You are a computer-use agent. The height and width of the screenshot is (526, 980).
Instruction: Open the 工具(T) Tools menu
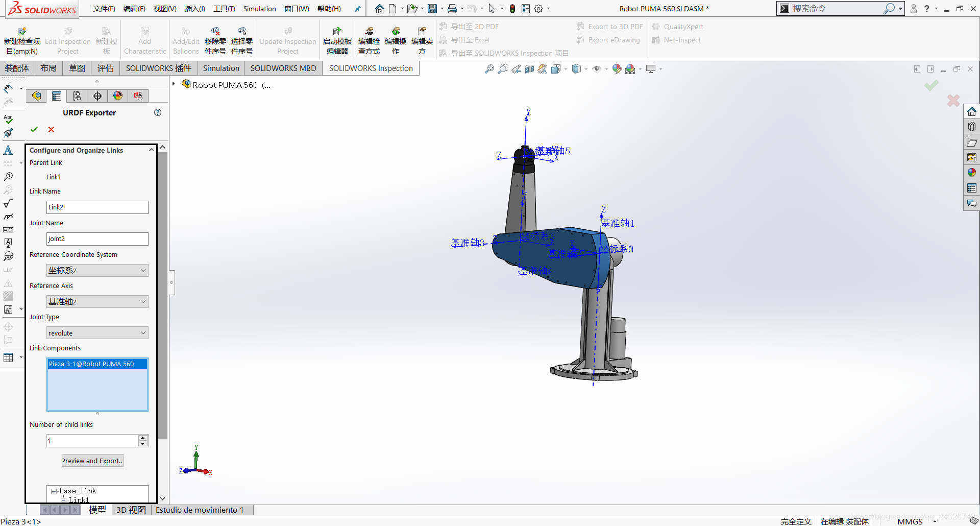pyautogui.click(x=224, y=9)
